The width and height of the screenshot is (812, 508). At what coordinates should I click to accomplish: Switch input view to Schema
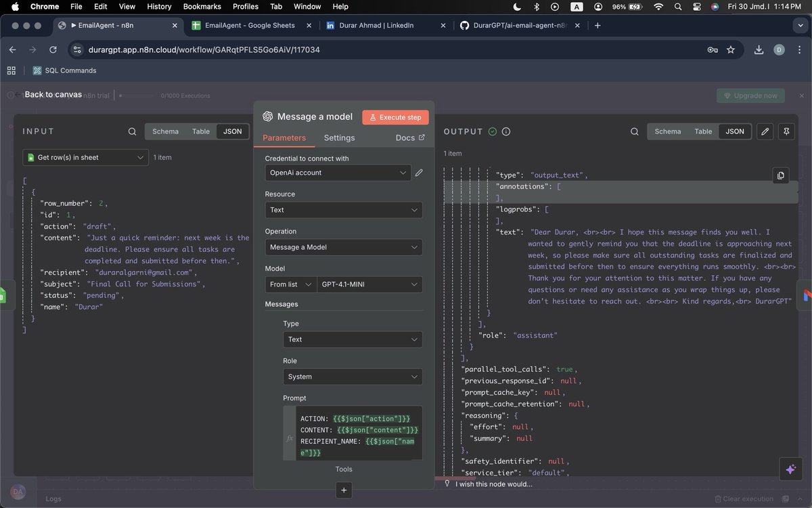pyautogui.click(x=165, y=131)
